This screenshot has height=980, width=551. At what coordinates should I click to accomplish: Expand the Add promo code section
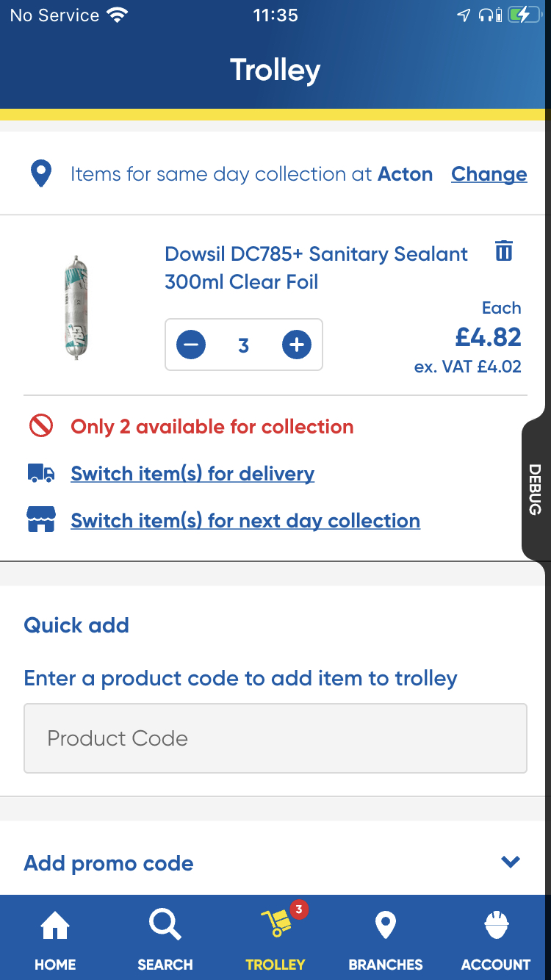[510, 862]
